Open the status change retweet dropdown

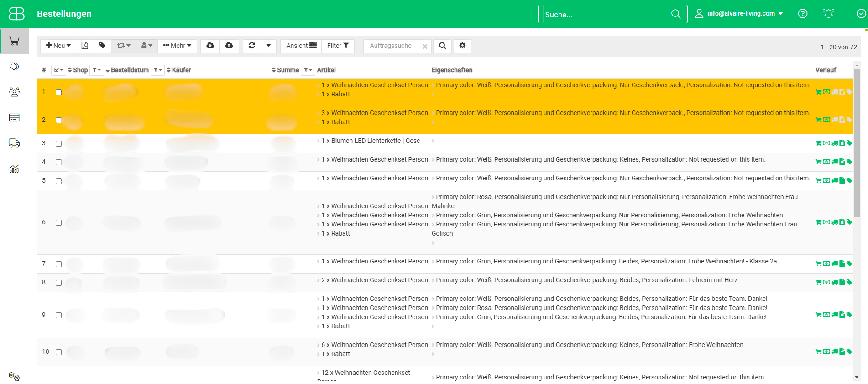pyautogui.click(x=123, y=46)
